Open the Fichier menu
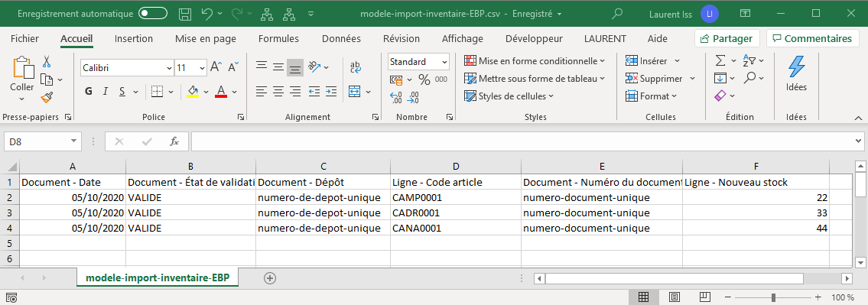Viewport: 868px width, 305px height. click(25, 39)
